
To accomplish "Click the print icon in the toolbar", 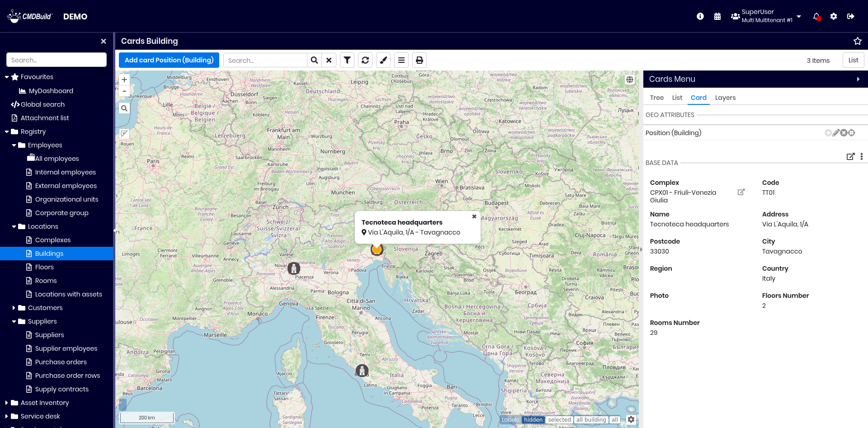I will pos(420,60).
